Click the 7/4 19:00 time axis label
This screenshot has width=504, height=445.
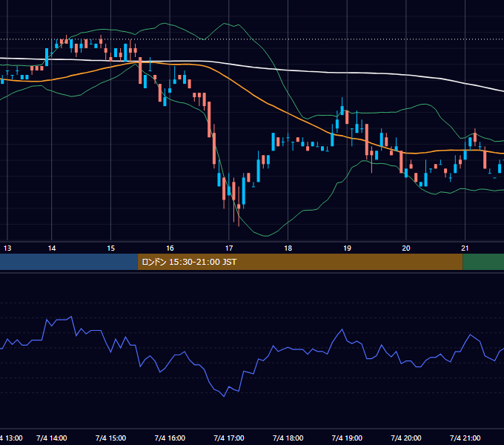point(347,438)
